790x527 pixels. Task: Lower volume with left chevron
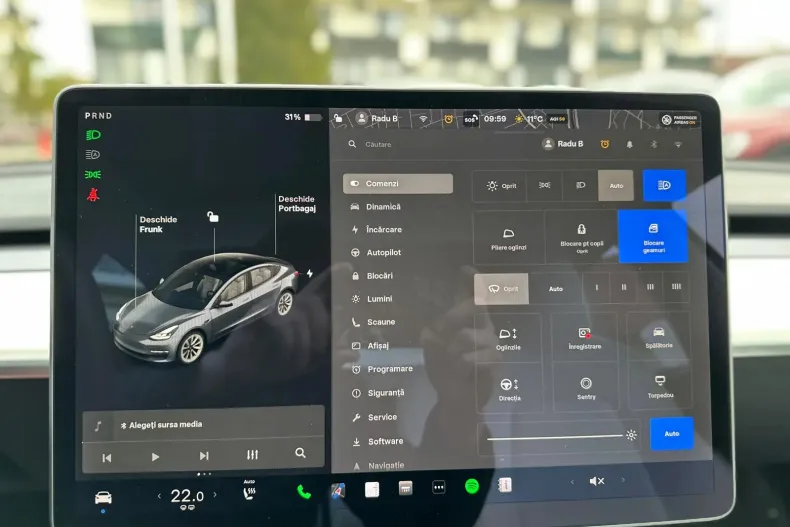pyautogui.click(x=572, y=482)
